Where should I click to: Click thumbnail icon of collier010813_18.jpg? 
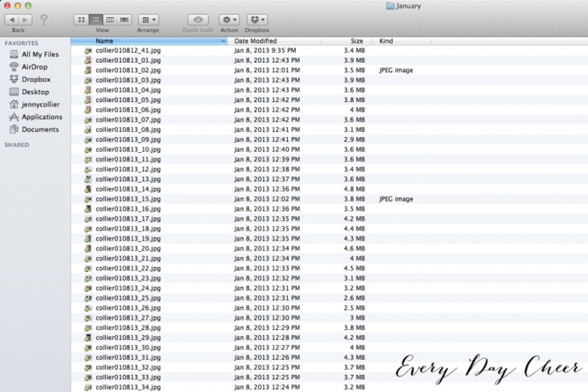click(88, 229)
